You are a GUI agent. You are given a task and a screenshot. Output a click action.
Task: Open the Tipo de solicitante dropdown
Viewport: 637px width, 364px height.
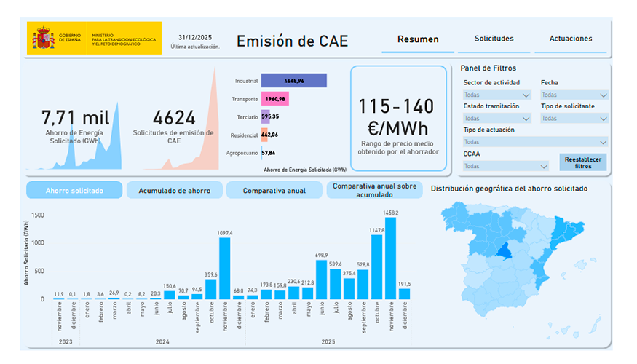coord(574,118)
